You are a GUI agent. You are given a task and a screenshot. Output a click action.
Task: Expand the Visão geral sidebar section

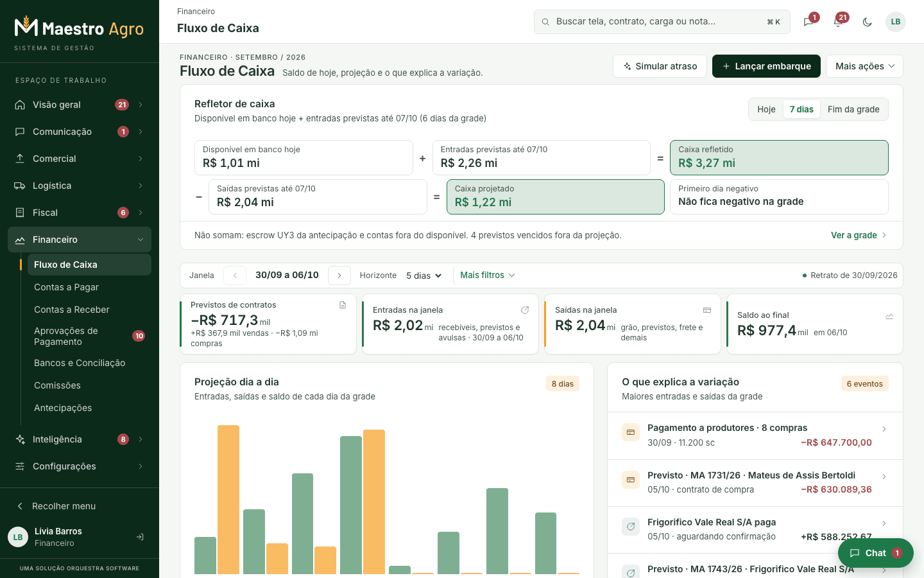pos(80,105)
